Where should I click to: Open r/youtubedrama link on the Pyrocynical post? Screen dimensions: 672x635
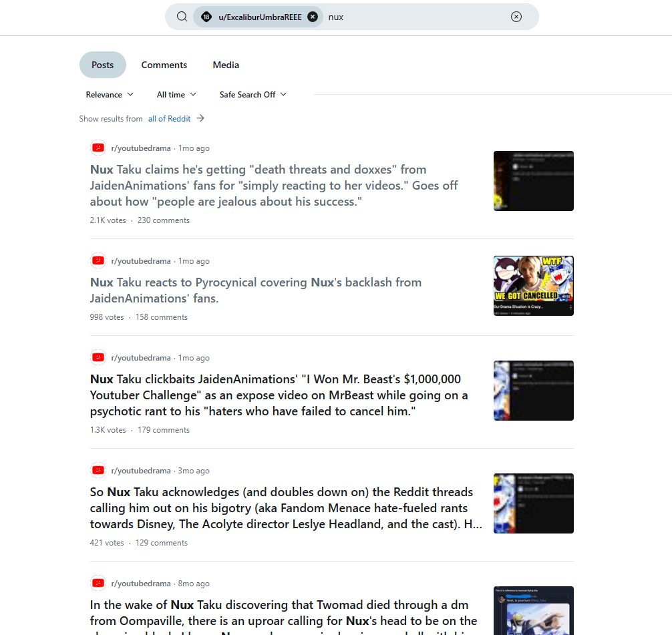(x=140, y=261)
